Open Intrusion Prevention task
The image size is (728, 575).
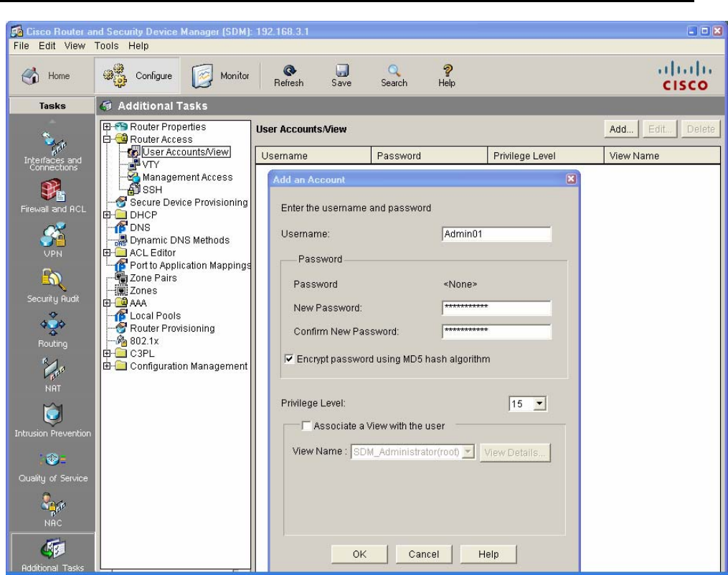(x=53, y=420)
